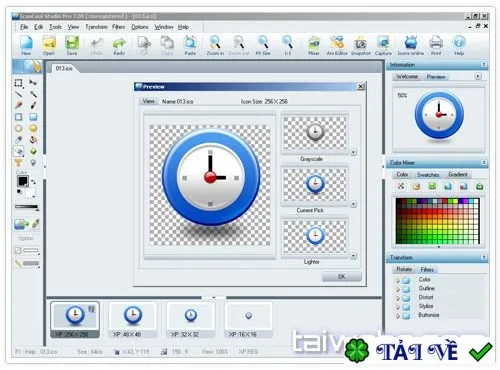
Task: Select the hollow rectangle shape tool
Action: (x=19, y=117)
